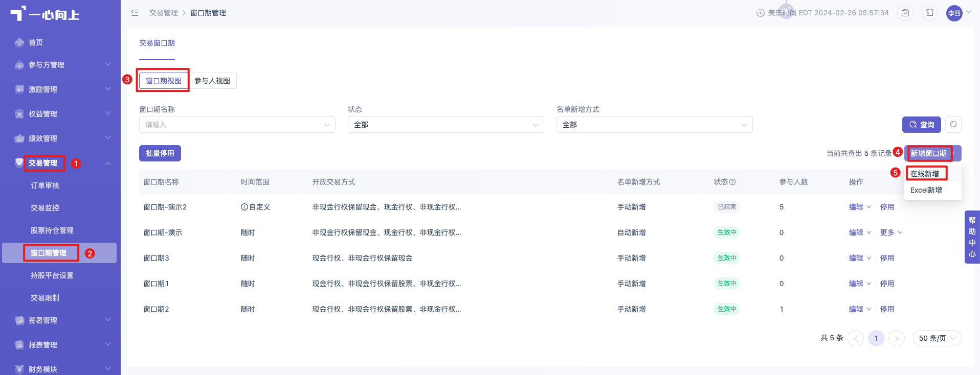Screen dimensions: 980x375
Task: Go to next page arrow
Action: click(897, 338)
